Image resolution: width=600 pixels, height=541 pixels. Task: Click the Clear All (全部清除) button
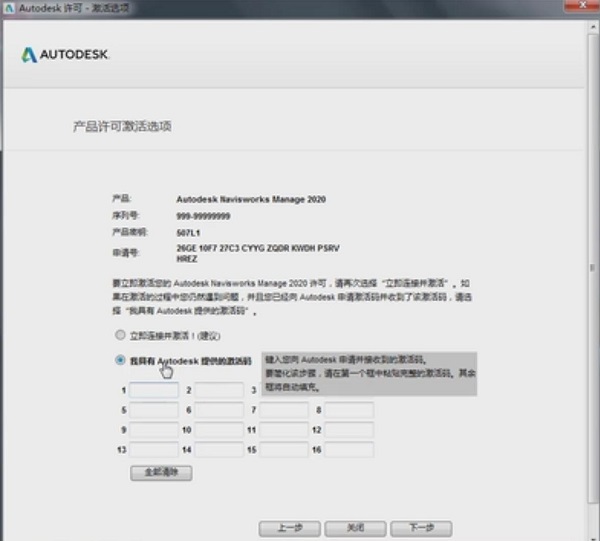[161, 473]
